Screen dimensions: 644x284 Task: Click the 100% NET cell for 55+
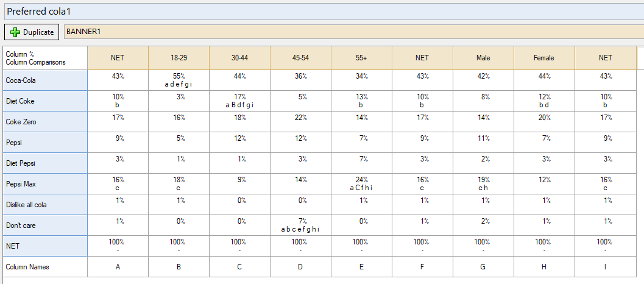(x=361, y=246)
